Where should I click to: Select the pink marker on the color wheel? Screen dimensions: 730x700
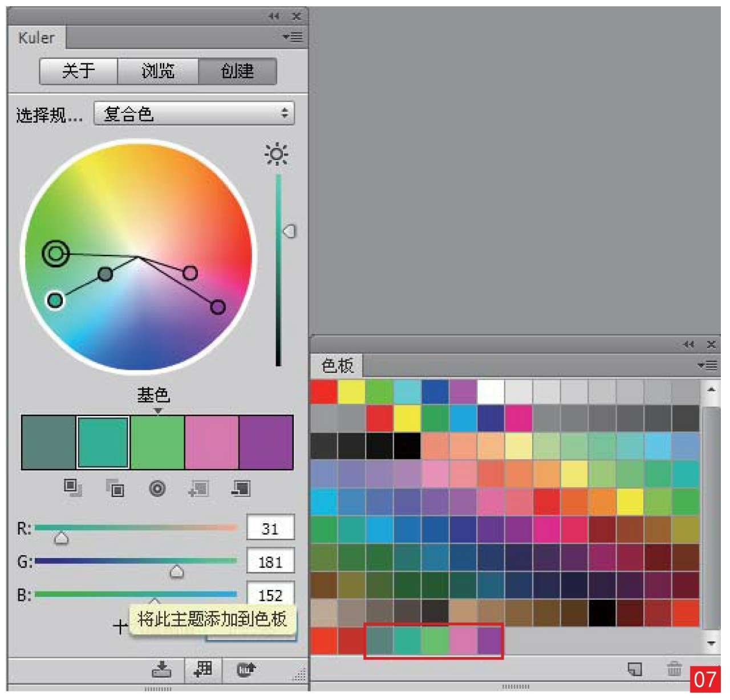click(x=190, y=273)
